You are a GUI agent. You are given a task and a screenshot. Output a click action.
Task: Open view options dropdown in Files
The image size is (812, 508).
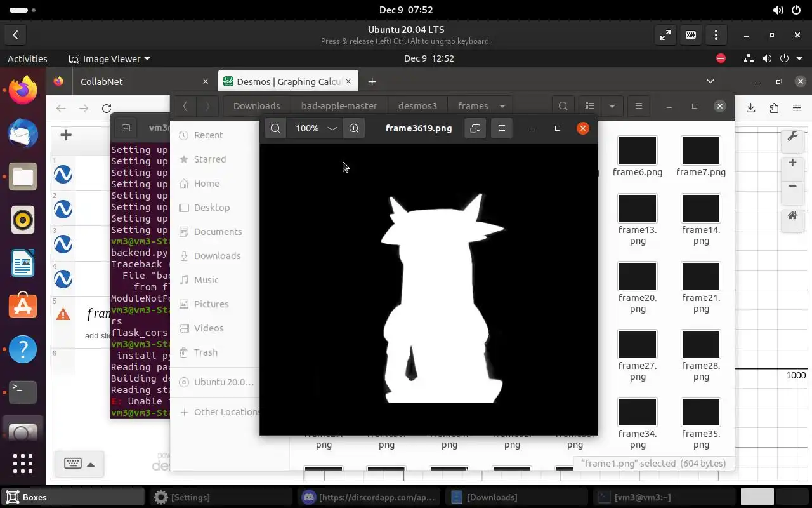[x=612, y=106]
